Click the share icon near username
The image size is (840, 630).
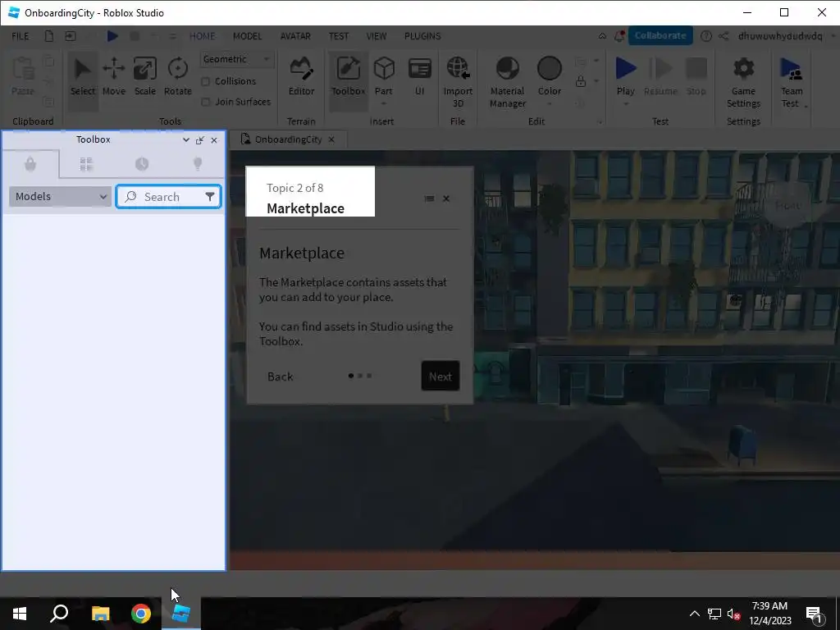point(724,36)
